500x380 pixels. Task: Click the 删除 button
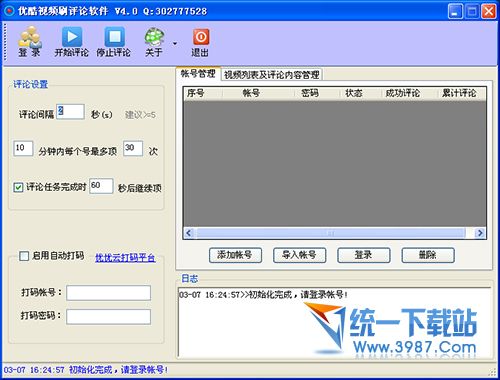coord(428,255)
